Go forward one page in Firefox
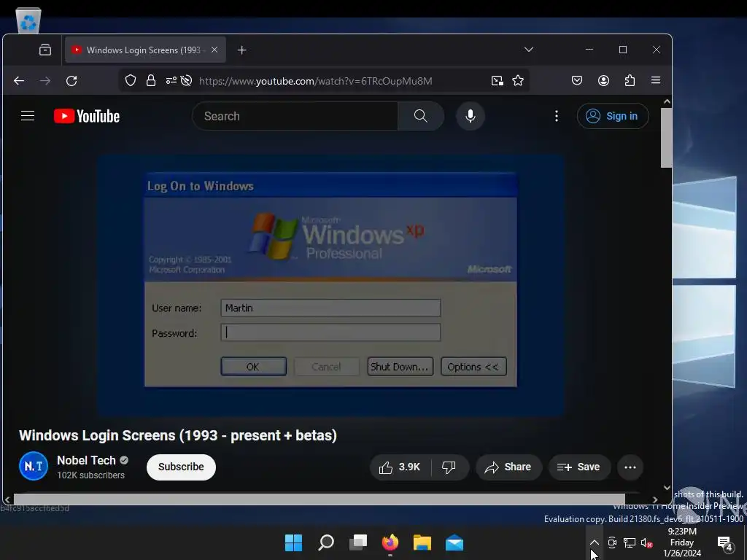The image size is (747, 560). coord(45,81)
